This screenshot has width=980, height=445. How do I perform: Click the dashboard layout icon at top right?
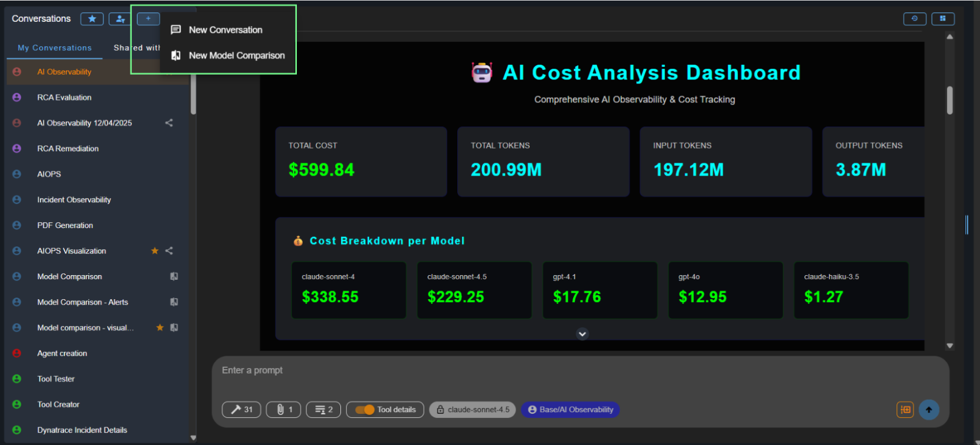[942, 19]
